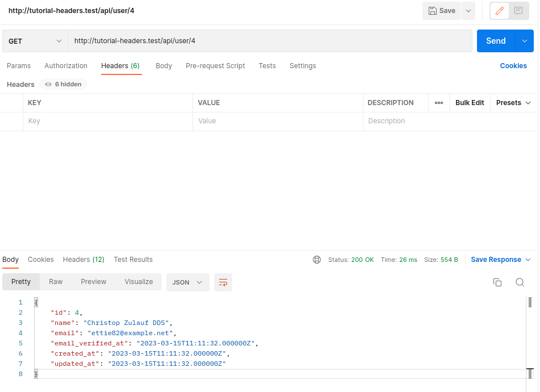This screenshot has width=540, height=392.
Task: Expand the Presets dropdown
Action: tap(513, 103)
